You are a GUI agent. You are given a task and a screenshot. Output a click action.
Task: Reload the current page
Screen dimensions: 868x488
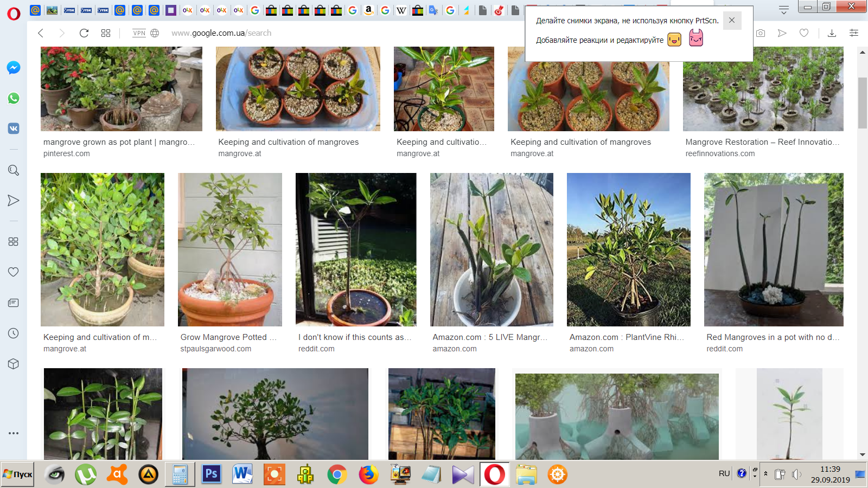click(x=84, y=33)
